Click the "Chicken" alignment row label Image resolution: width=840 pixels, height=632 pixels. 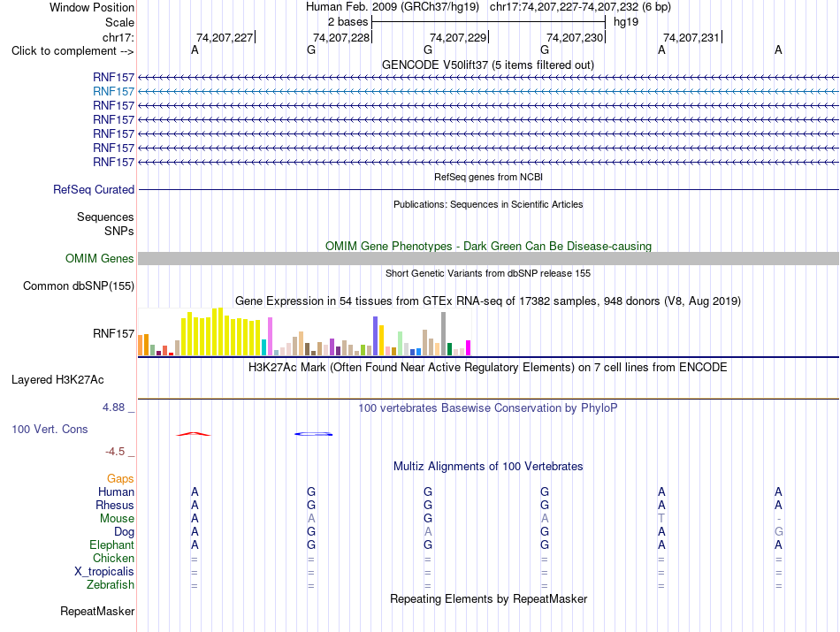tap(113, 558)
